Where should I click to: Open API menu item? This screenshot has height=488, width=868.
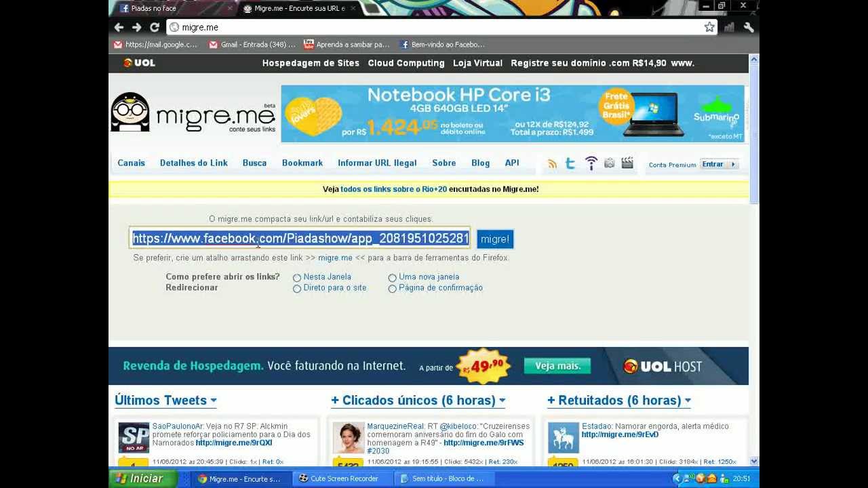pos(512,163)
